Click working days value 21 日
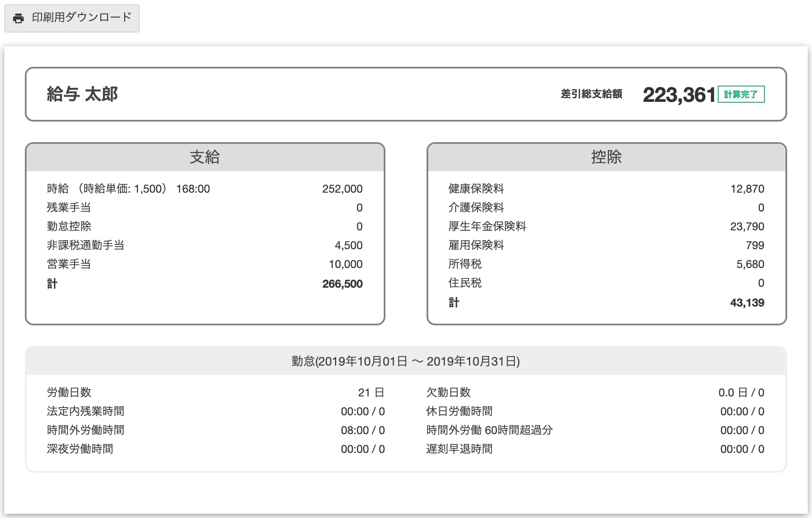Screen dimensions: 812x518 (x=371, y=393)
